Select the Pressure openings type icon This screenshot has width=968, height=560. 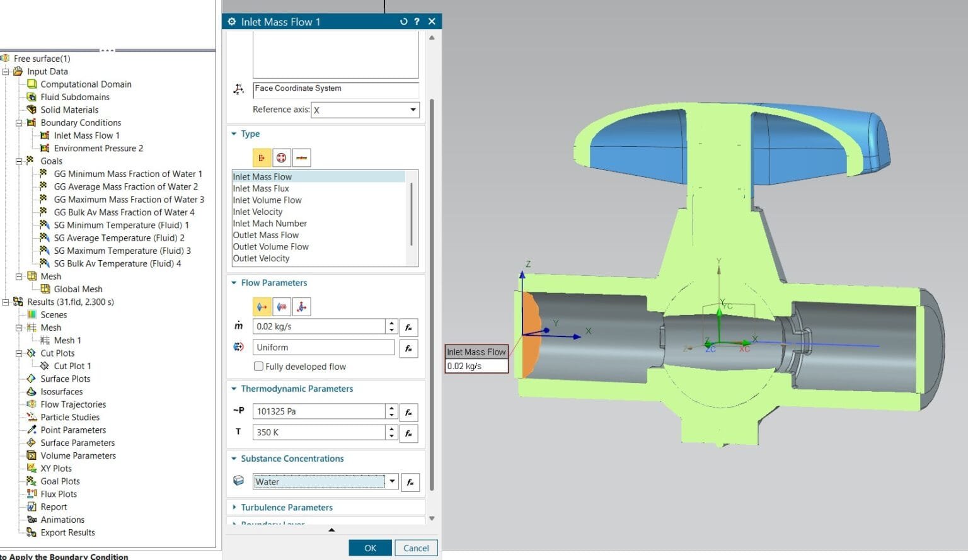click(282, 157)
